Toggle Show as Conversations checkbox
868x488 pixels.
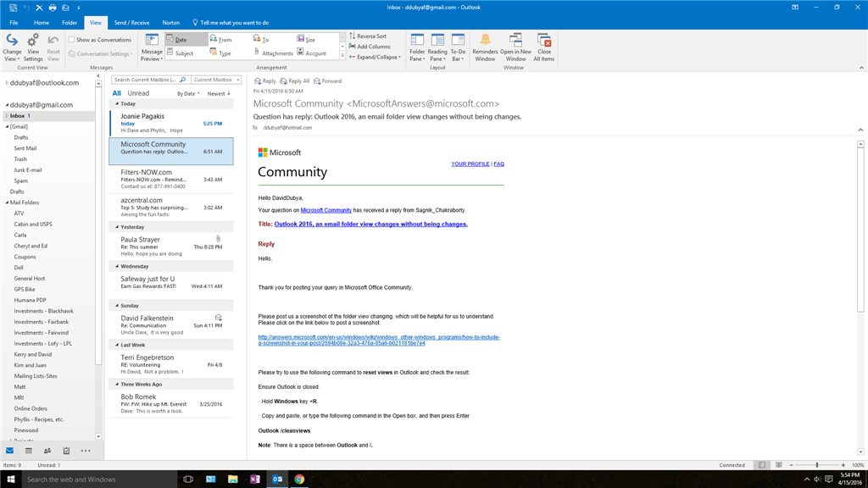71,40
